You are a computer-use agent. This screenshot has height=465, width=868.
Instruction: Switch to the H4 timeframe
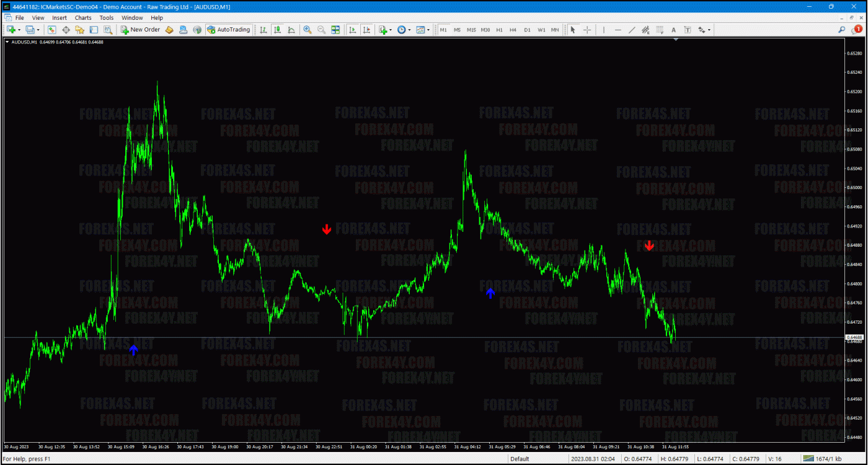(x=513, y=30)
